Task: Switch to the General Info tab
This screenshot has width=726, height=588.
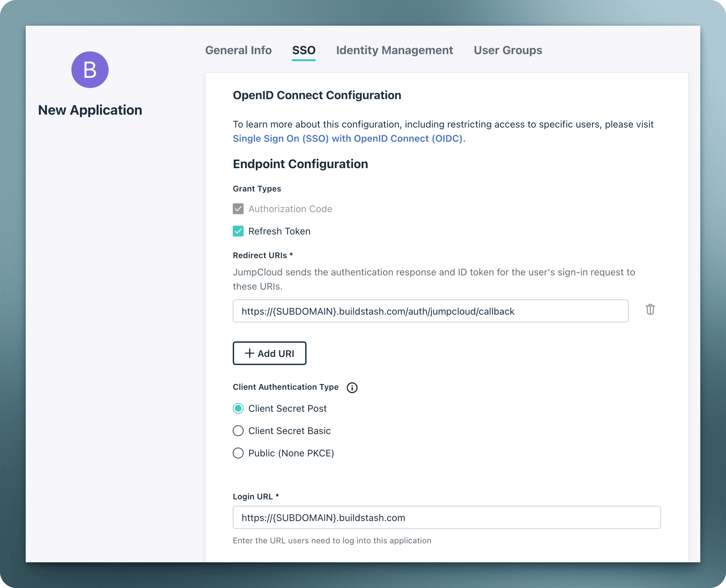Action: [239, 50]
